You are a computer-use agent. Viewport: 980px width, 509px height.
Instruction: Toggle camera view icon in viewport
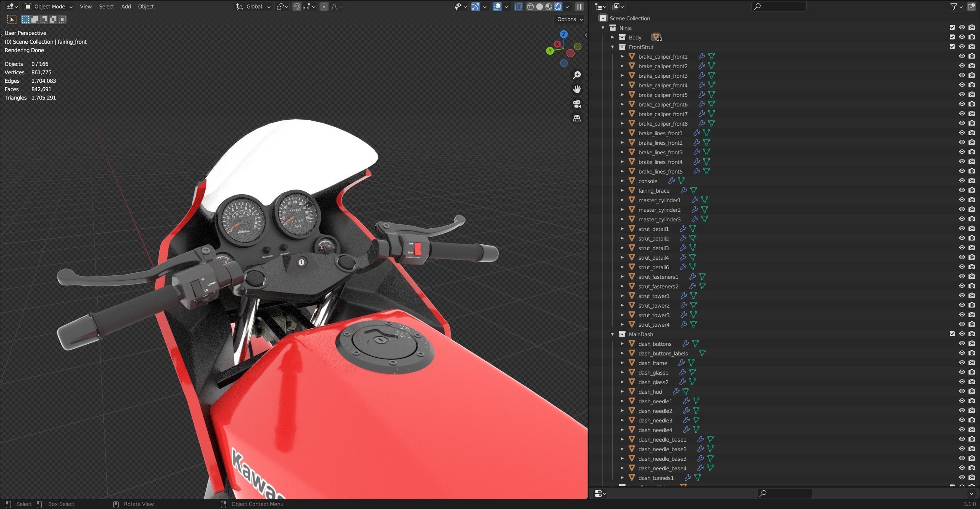tap(577, 104)
